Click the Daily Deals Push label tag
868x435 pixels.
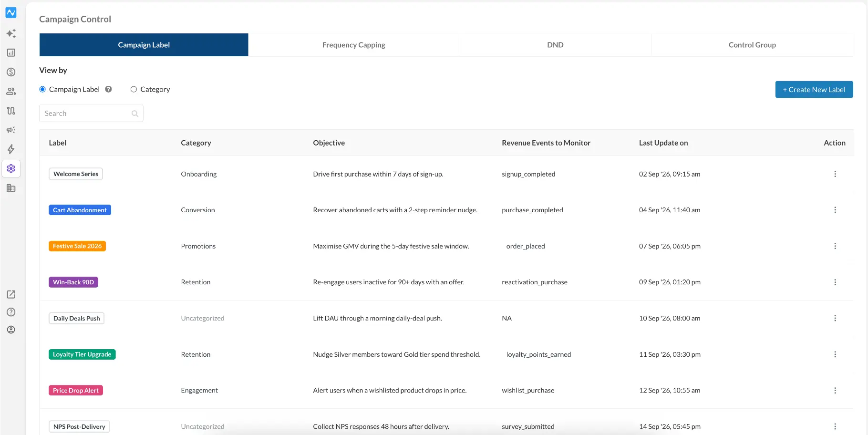(77, 318)
